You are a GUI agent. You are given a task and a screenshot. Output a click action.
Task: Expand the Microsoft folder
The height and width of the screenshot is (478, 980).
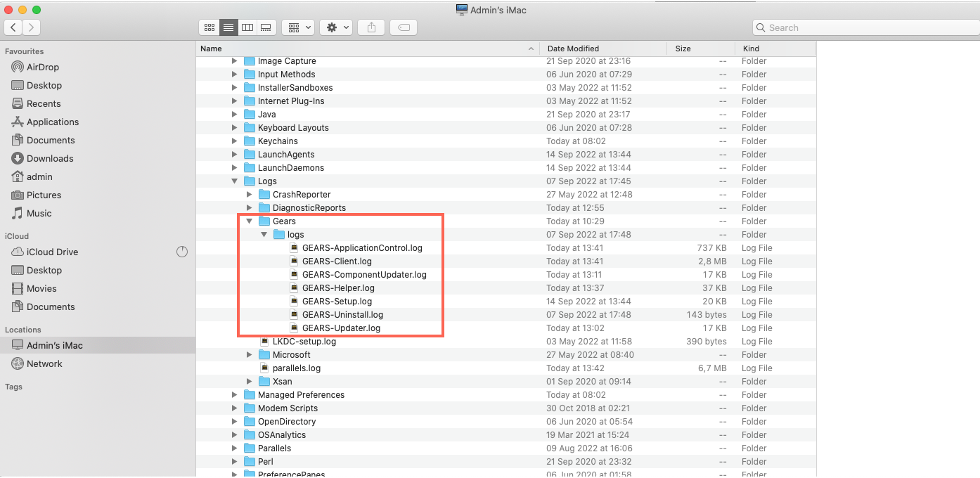[250, 355]
